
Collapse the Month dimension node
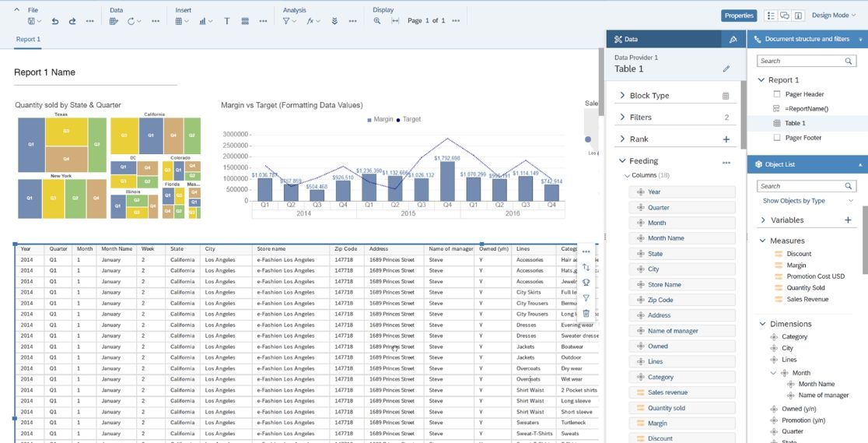[773, 373]
